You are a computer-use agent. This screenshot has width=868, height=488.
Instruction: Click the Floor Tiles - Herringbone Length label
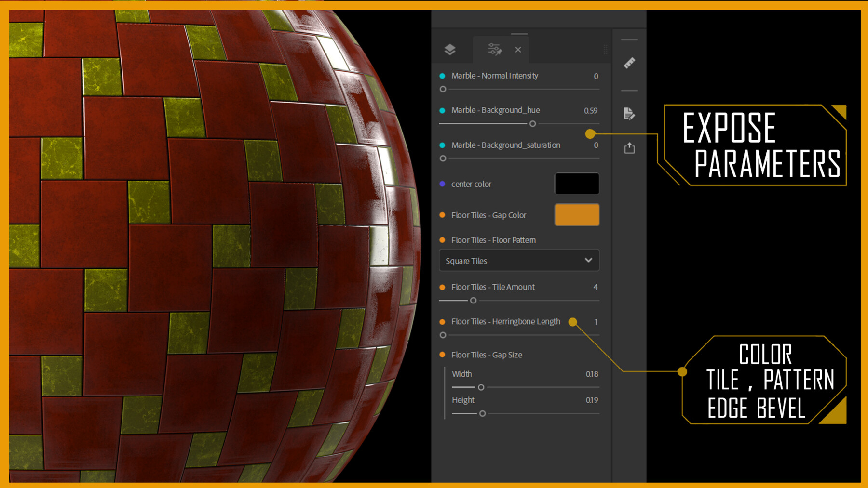(505, 321)
